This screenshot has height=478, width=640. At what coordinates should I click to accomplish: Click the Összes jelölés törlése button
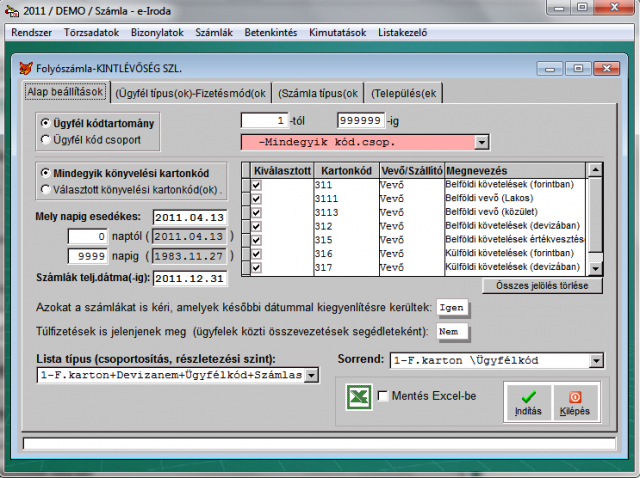[x=543, y=286]
